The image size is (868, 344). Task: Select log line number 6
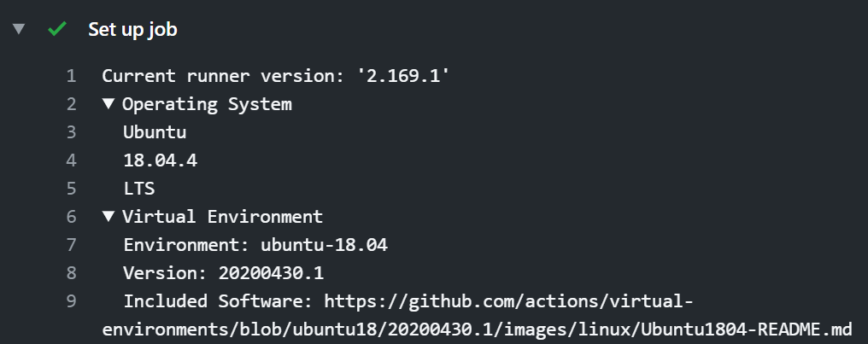click(x=71, y=217)
